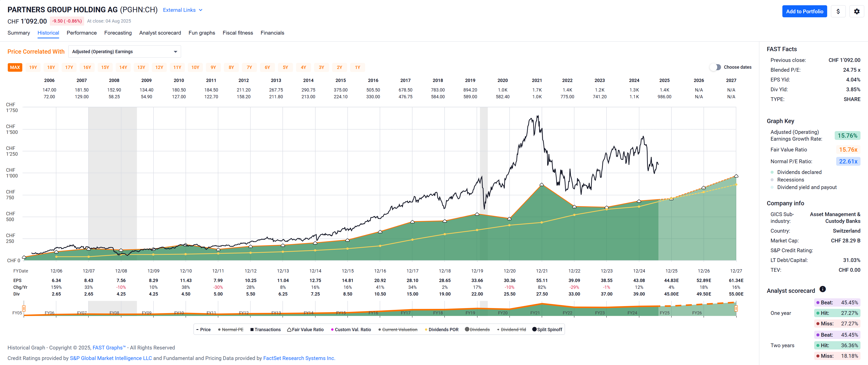The height and width of the screenshot is (365, 868).
Task: Click the blue Normal P/E Ratio 22.61x badge
Action: pyautogui.click(x=848, y=161)
